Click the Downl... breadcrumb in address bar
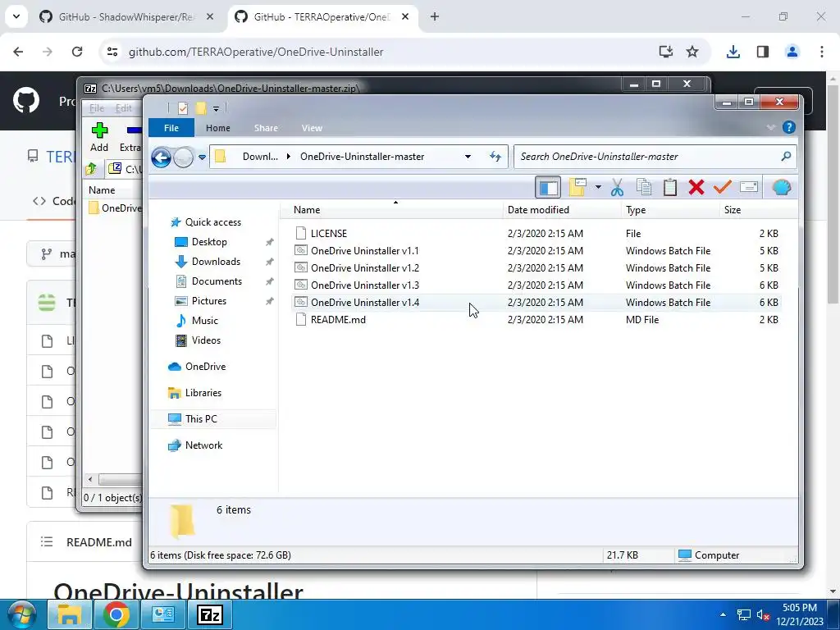The height and width of the screenshot is (630, 840). click(x=260, y=157)
